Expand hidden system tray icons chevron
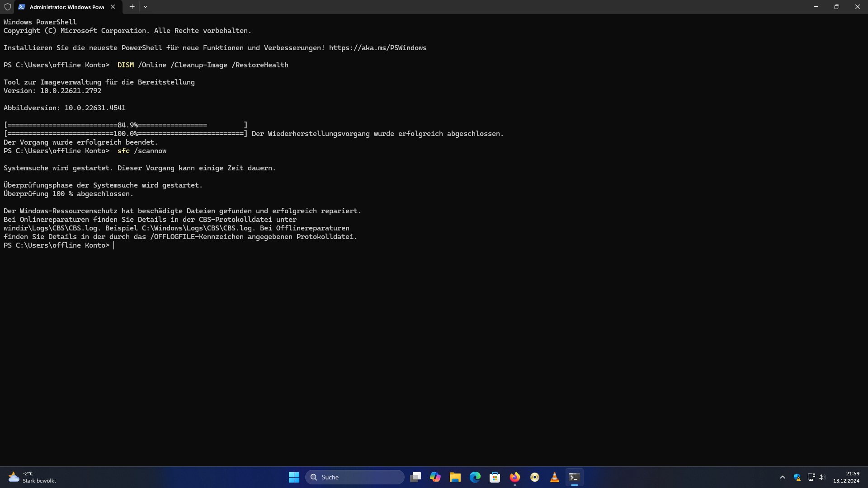The width and height of the screenshot is (868, 488). pyautogui.click(x=783, y=477)
